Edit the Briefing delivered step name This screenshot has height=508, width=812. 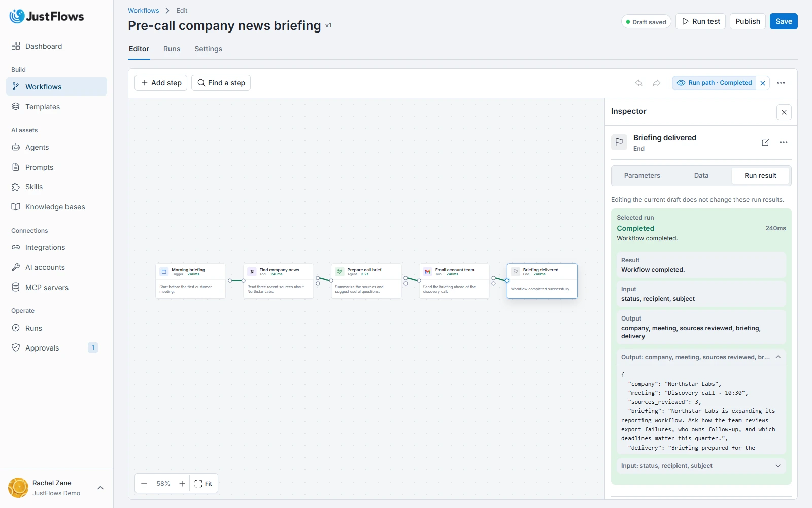[765, 142]
